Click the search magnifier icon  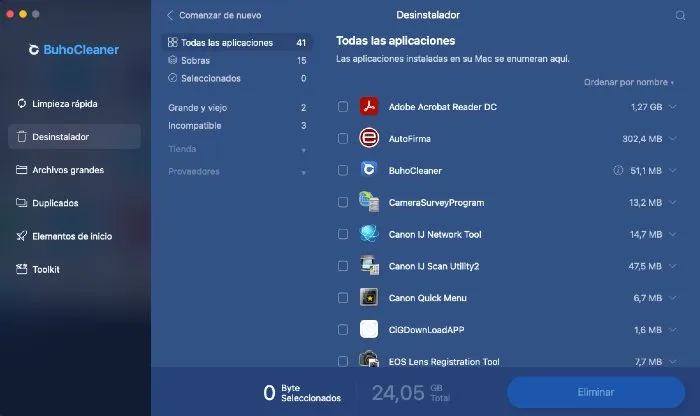click(680, 16)
